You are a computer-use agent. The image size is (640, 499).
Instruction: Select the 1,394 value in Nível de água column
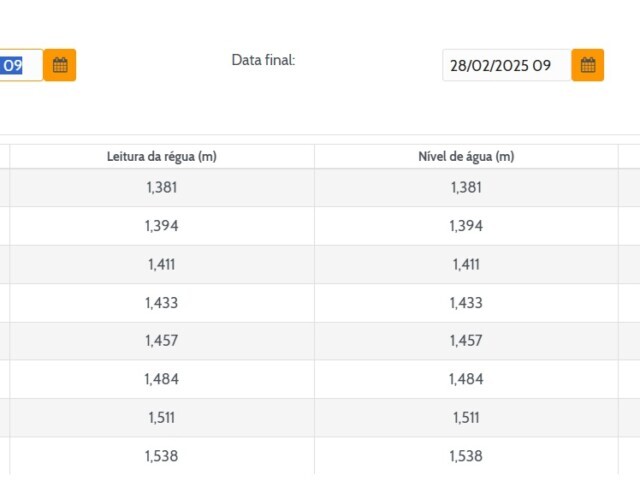(466, 226)
